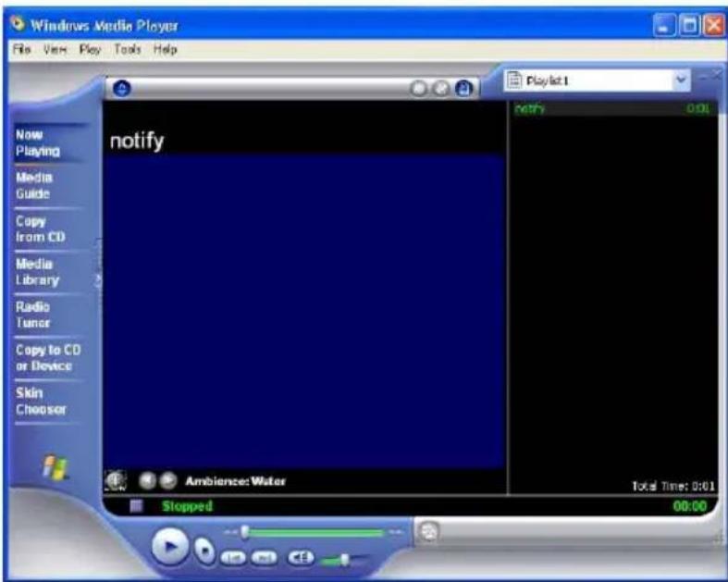The width and height of the screenshot is (728, 582).
Task: Toggle the first gray round button above video
Action: [x=419, y=88]
